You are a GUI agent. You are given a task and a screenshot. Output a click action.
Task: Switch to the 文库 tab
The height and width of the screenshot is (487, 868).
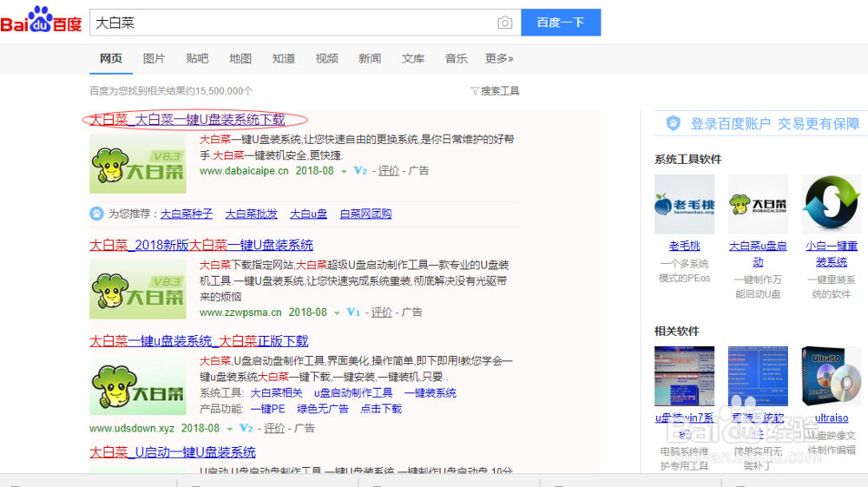413,59
